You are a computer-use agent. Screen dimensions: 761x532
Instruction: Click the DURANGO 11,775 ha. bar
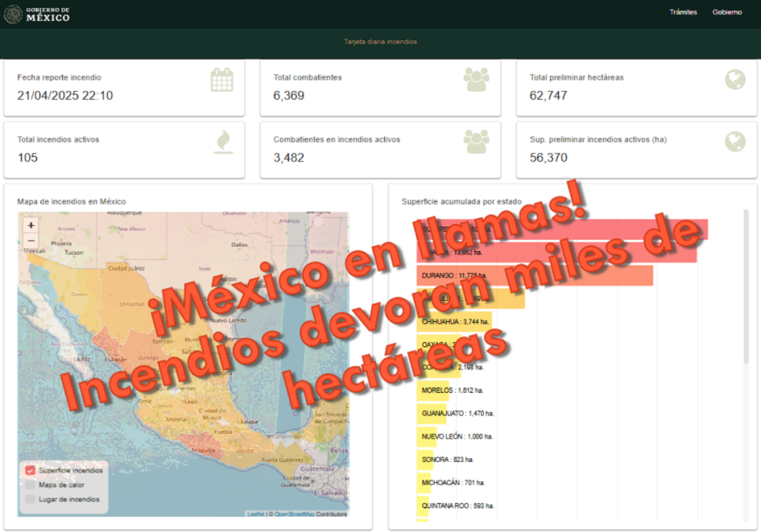click(x=534, y=275)
